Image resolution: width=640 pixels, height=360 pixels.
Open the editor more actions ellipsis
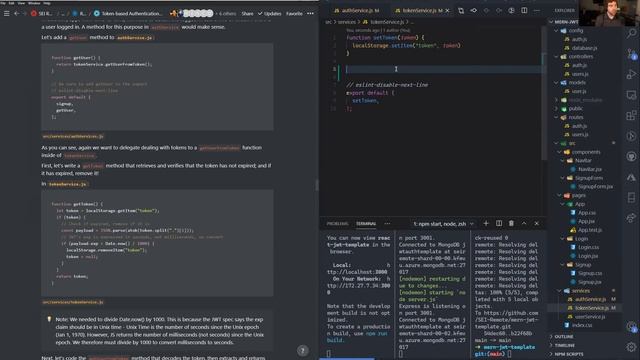tap(537, 11)
